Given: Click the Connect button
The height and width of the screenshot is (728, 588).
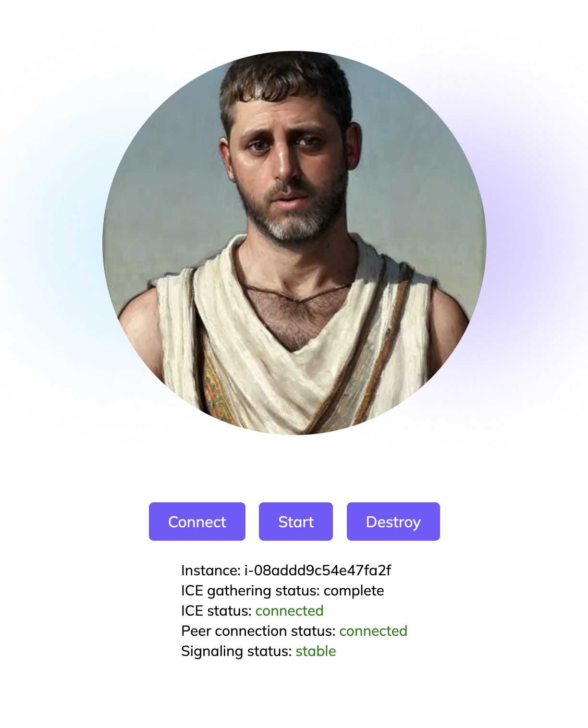Looking at the screenshot, I should click(197, 522).
